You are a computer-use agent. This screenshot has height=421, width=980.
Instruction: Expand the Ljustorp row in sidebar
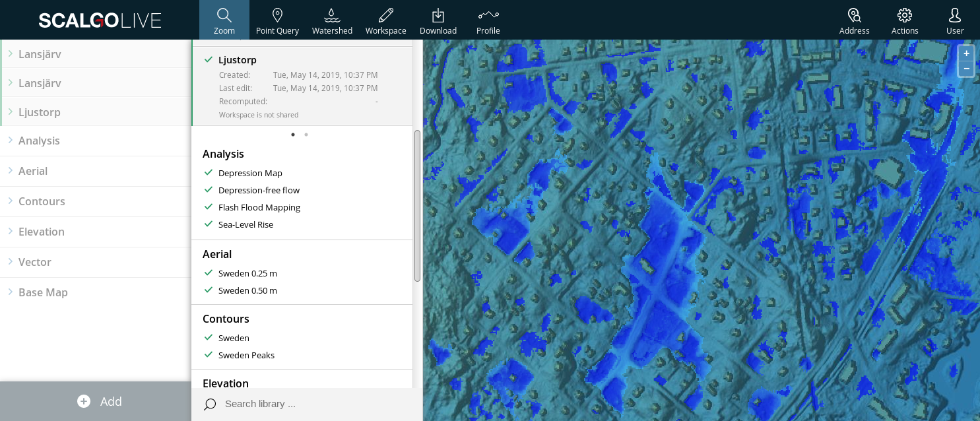tap(96, 112)
